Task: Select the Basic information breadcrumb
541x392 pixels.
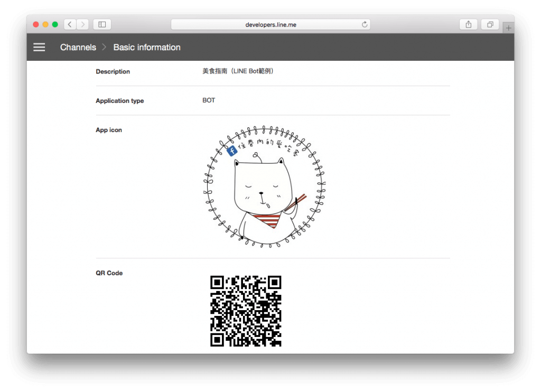Action: coord(146,47)
